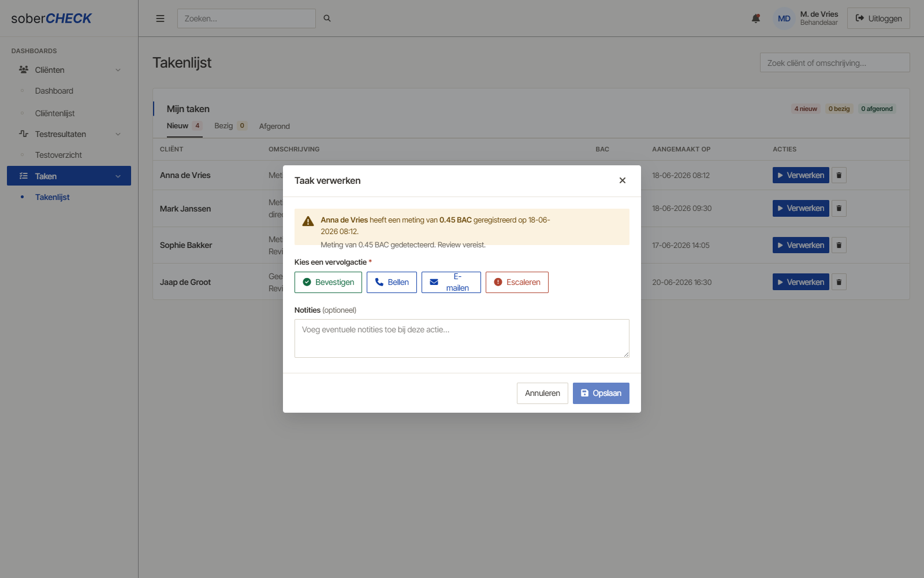Screen dimensions: 924x578
Task: Process Sophie Bakker task with Verwerken
Action: 800,245
